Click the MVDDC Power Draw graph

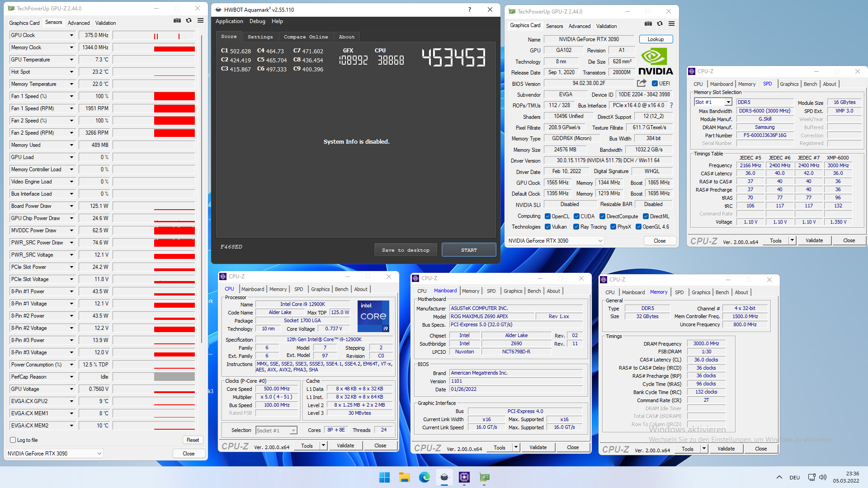coord(154,230)
